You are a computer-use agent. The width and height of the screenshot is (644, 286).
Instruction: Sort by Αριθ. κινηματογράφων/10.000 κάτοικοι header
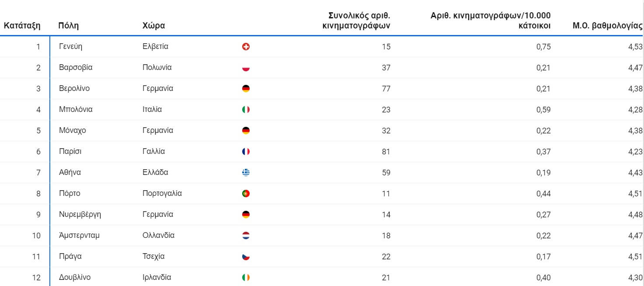pyautogui.click(x=491, y=21)
